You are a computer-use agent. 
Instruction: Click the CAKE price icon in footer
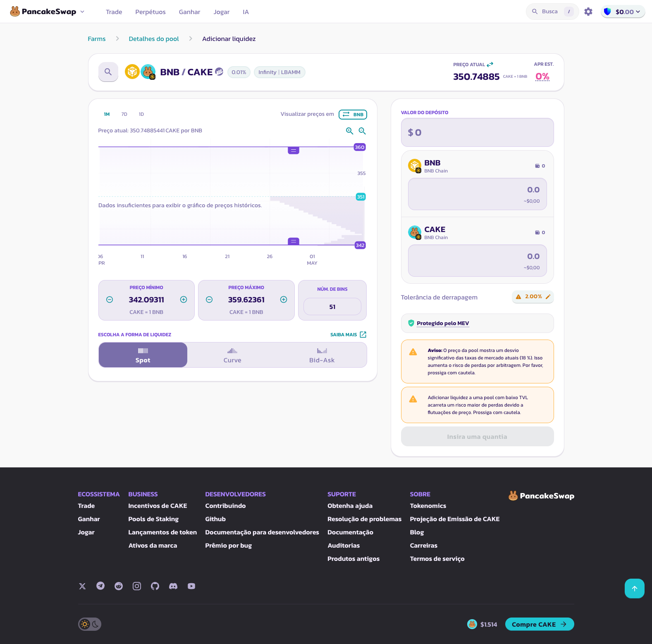tap(472, 624)
